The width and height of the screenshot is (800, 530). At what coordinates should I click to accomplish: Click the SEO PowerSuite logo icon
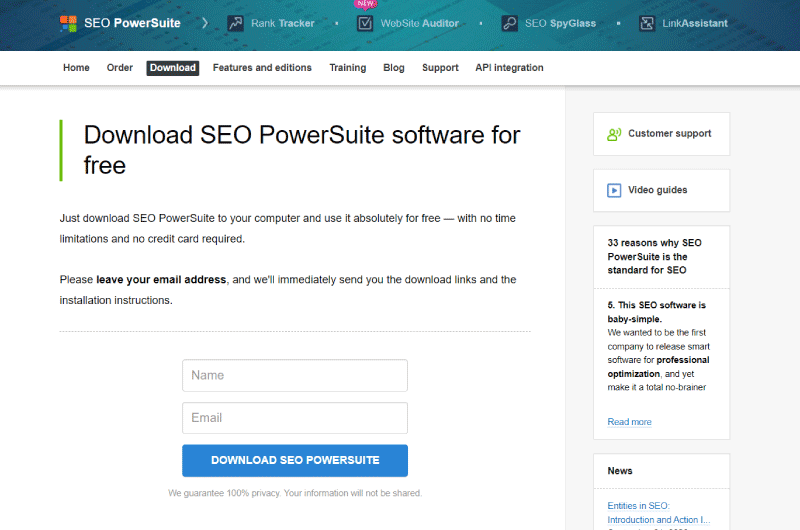click(68, 23)
